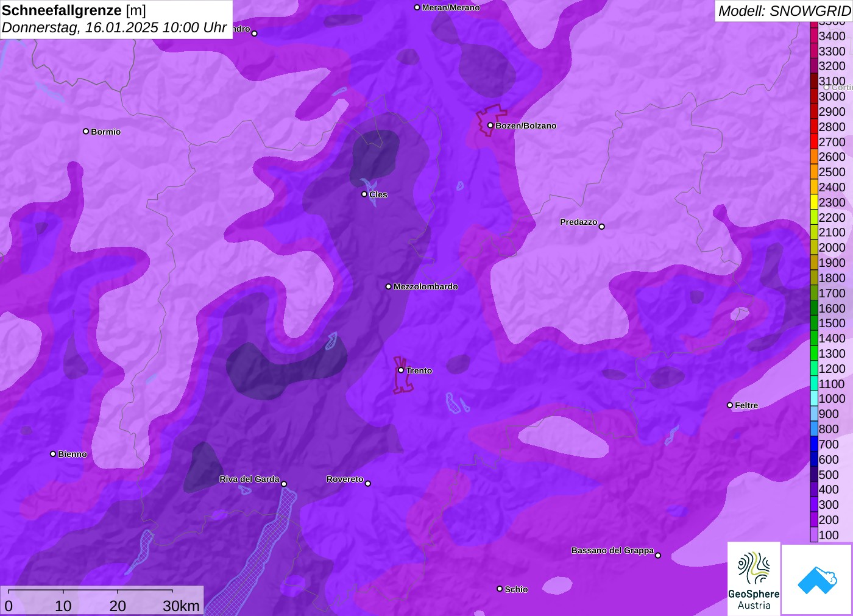This screenshot has height=616, width=853.
Task: Click the 20 mark on scale bar
Action: point(118,606)
